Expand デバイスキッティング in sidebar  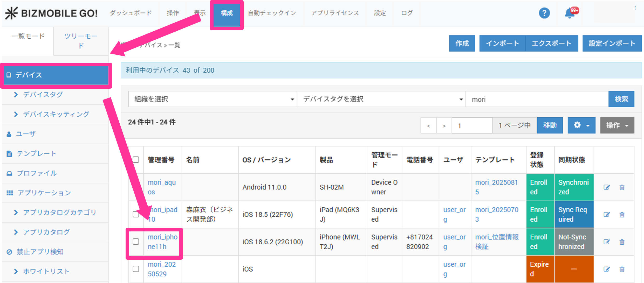tap(56, 114)
